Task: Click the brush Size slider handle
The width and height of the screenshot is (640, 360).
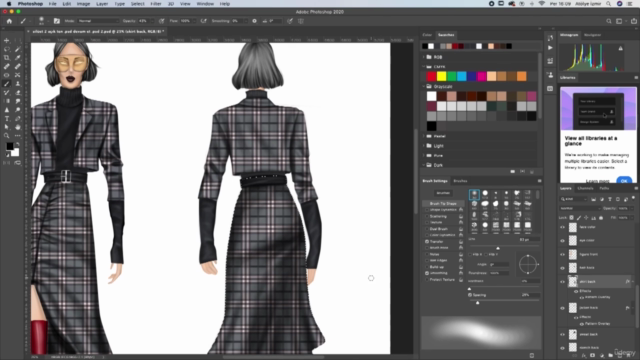Action: pos(498,248)
